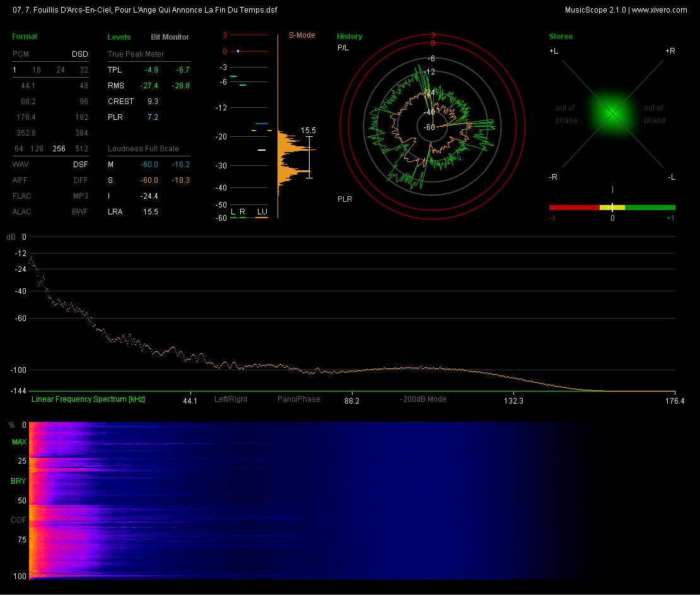700x596 pixels.
Task: Click the circular history radar plot
Action: click(x=433, y=127)
